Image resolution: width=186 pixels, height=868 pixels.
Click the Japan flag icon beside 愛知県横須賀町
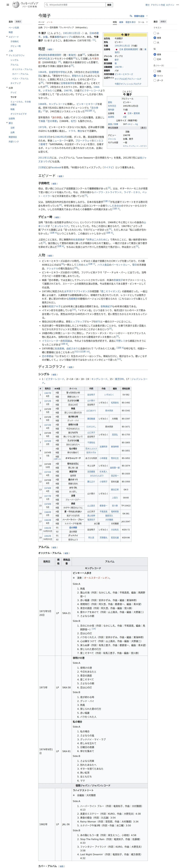(116, 49)
